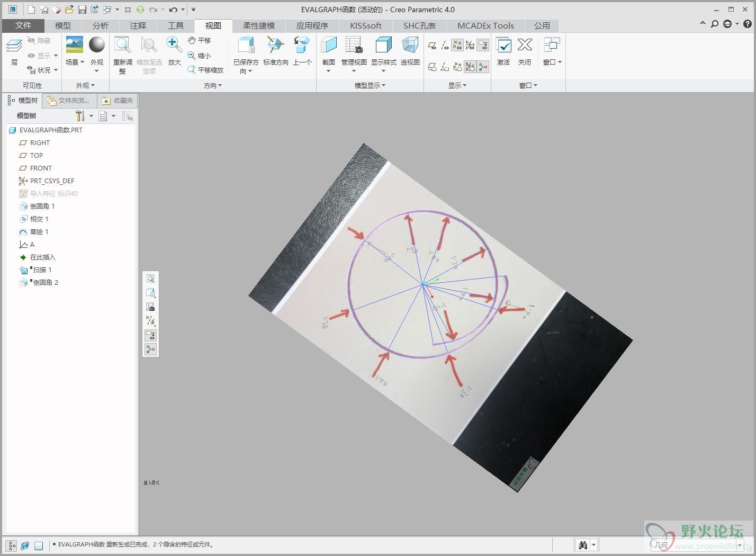756x556 pixels.
Task: Toggle point display in 显示 group
Action: tap(457, 46)
